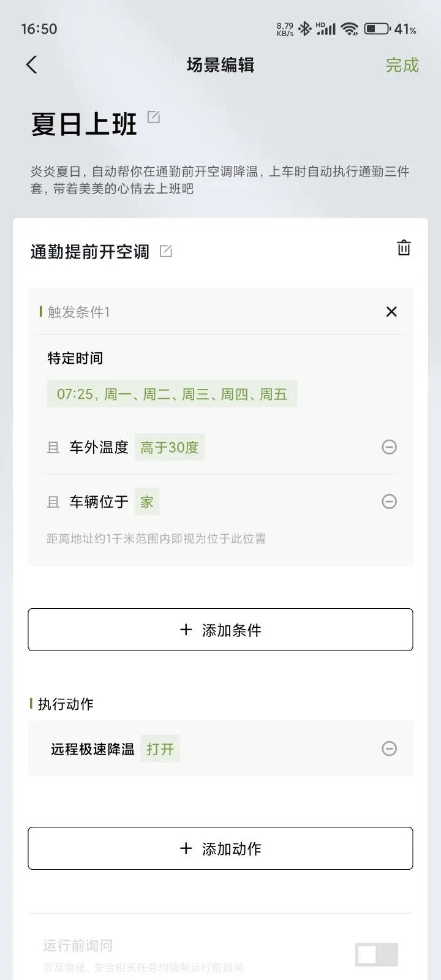The image size is (441, 980).
Task: Remove 触发条件1 with the X icon
Action: (391, 312)
